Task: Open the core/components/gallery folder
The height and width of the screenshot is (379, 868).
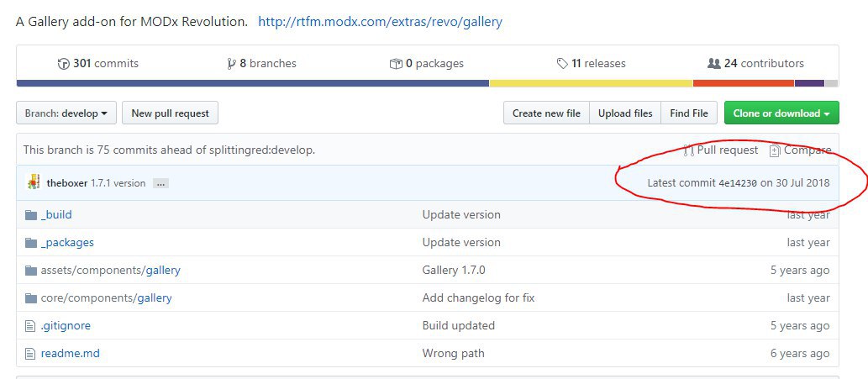Action: (x=106, y=297)
